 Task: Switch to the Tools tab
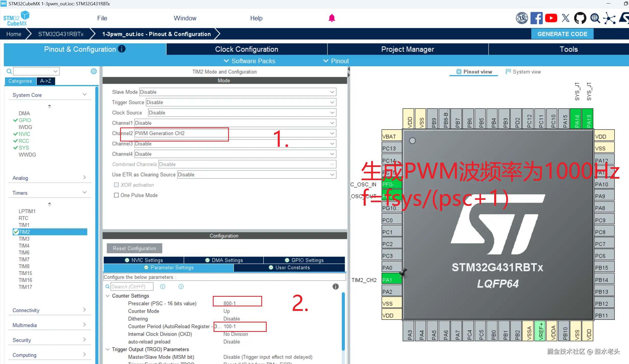tap(559, 49)
